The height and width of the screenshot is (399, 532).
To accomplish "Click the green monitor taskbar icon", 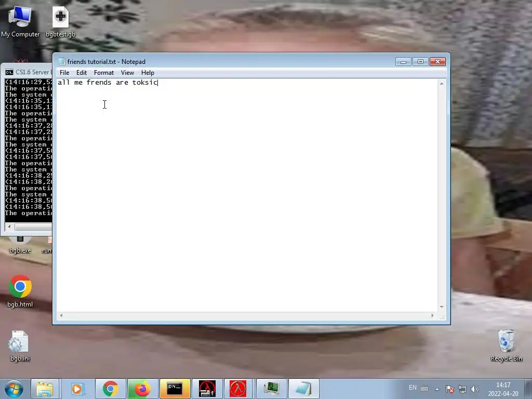I will (271, 389).
